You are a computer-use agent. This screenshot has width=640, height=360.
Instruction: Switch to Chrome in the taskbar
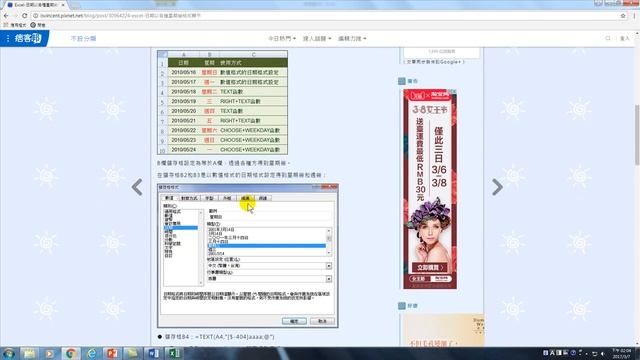pos(71,353)
